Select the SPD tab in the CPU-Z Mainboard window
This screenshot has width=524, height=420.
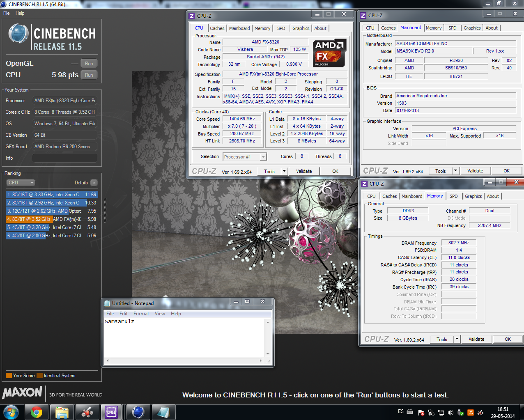click(x=453, y=28)
